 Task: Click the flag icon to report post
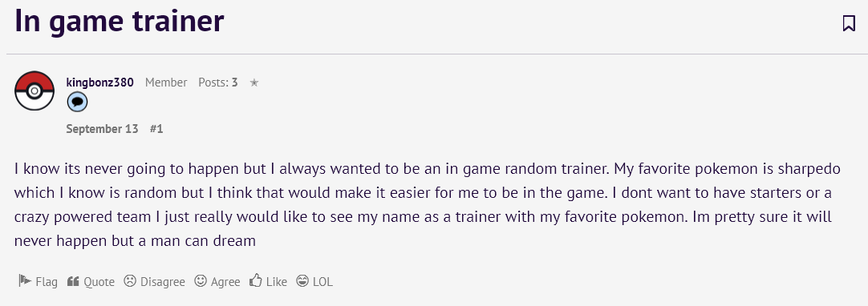coord(24,280)
